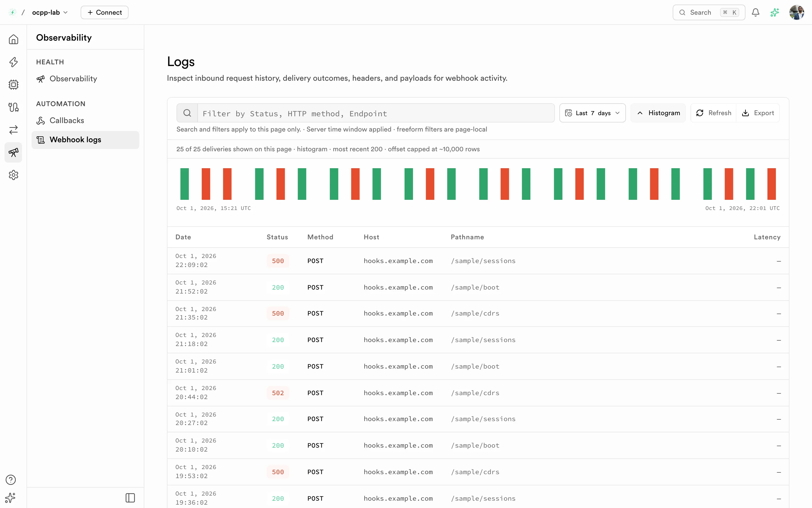Image resolution: width=812 pixels, height=508 pixels.
Task: Click the Latency column header
Action: tap(767, 237)
